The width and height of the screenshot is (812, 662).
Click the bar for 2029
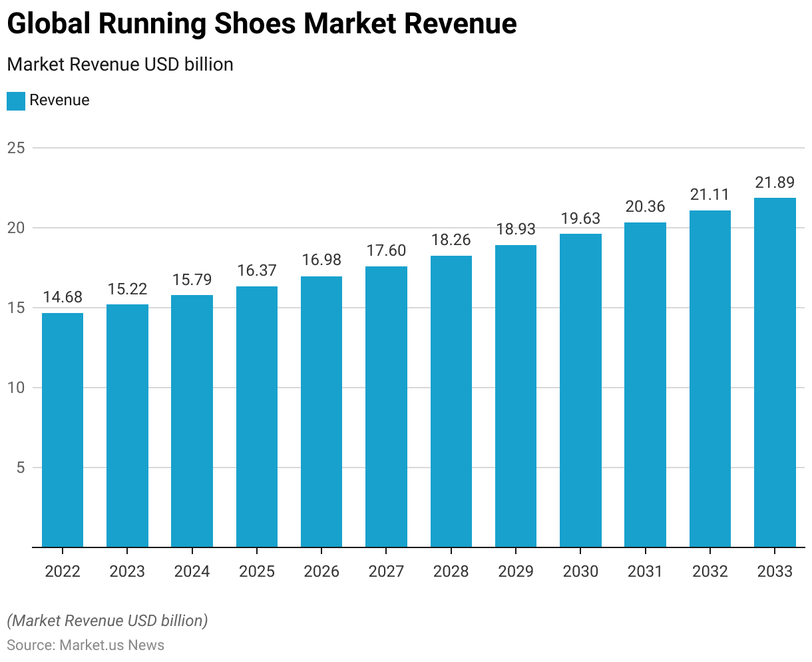(516, 396)
